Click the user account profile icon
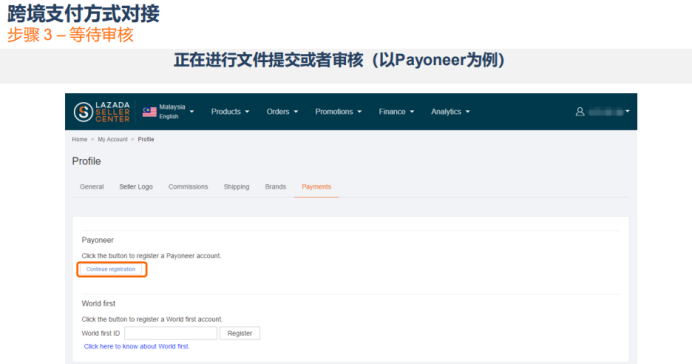The image size is (692, 364). tap(580, 112)
